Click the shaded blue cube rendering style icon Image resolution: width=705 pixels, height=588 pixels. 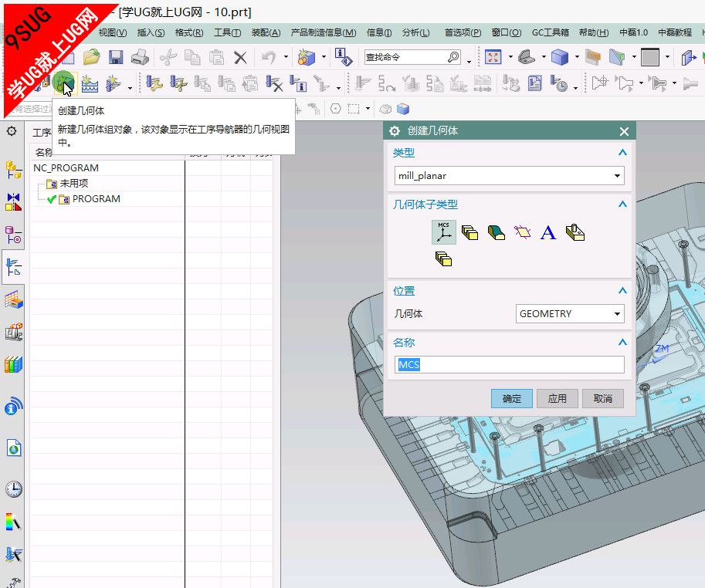[560, 57]
